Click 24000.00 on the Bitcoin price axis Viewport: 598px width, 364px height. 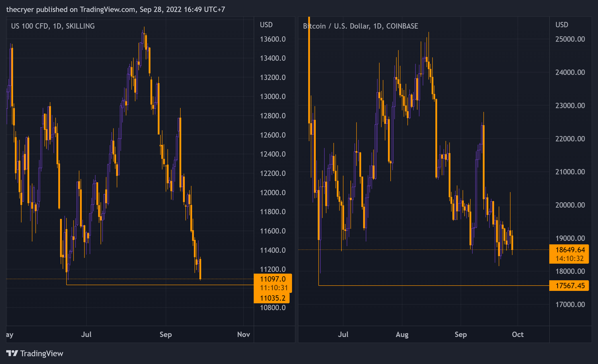coord(570,72)
